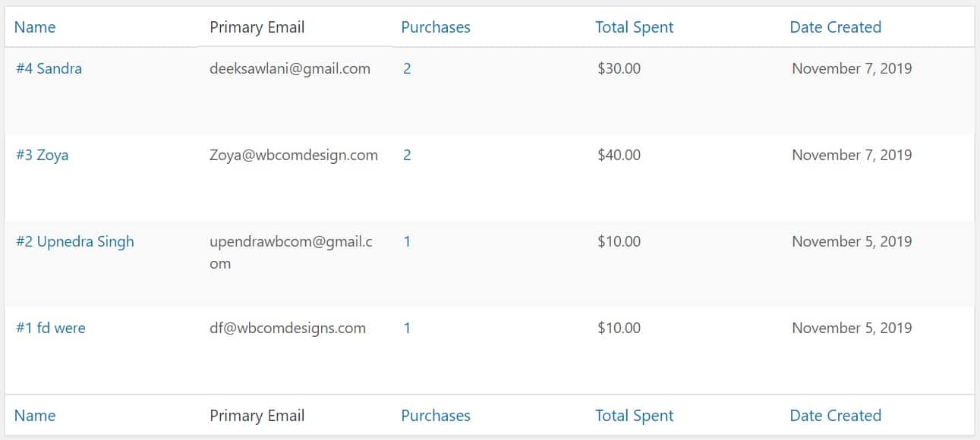Screen dimensions: 980x440
Task: View Sandra's 2 purchases
Action: [x=407, y=68]
